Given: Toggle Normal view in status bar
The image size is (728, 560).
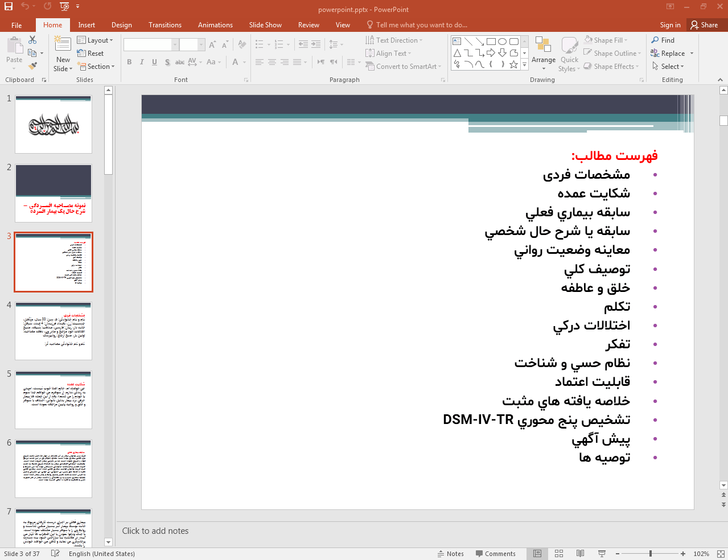Looking at the screenshot, I should 537,554.
